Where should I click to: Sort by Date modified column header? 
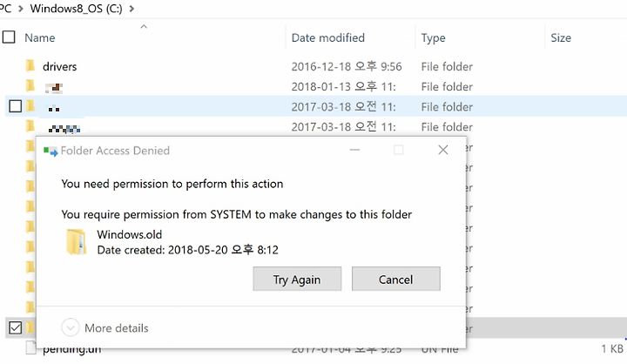pyautogui.click(x=328, y=37)
